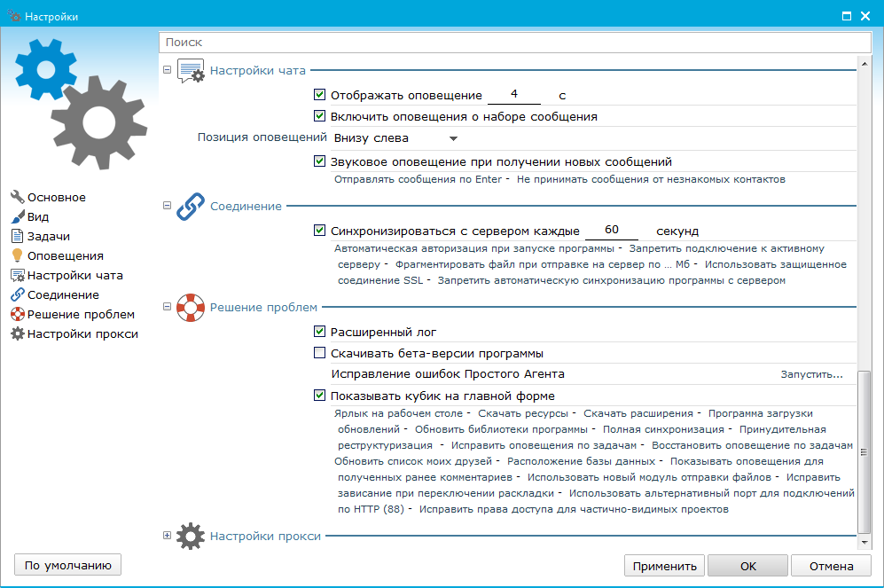
Task: Uncheck Показывать кубик на главной форме
Action: click(x=320, y=396)
